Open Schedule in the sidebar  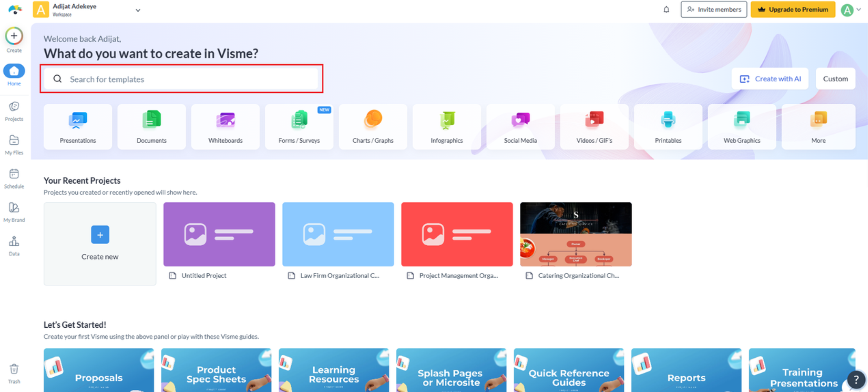pyautogui.click(x=14, y=179)
